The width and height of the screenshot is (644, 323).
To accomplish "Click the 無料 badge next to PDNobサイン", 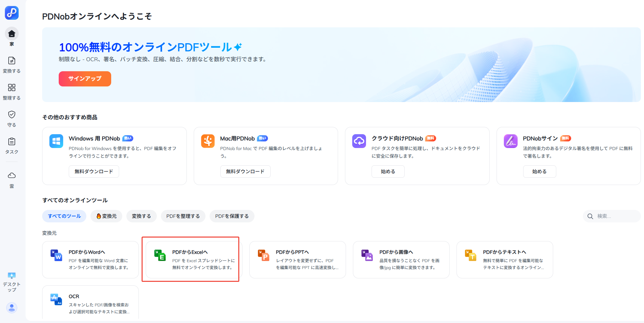I will coord(566,138).
